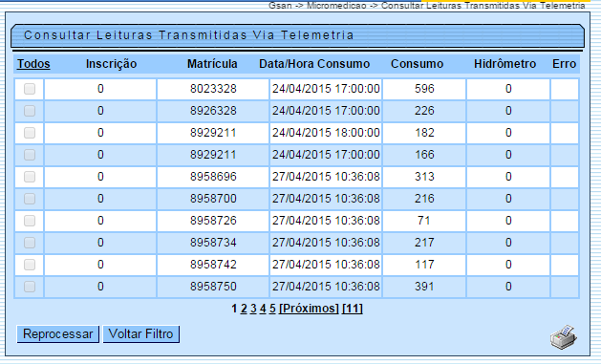Click the consumo value 71
The height and width of the screenshot is (364, 601).
[x=424, y=221]
